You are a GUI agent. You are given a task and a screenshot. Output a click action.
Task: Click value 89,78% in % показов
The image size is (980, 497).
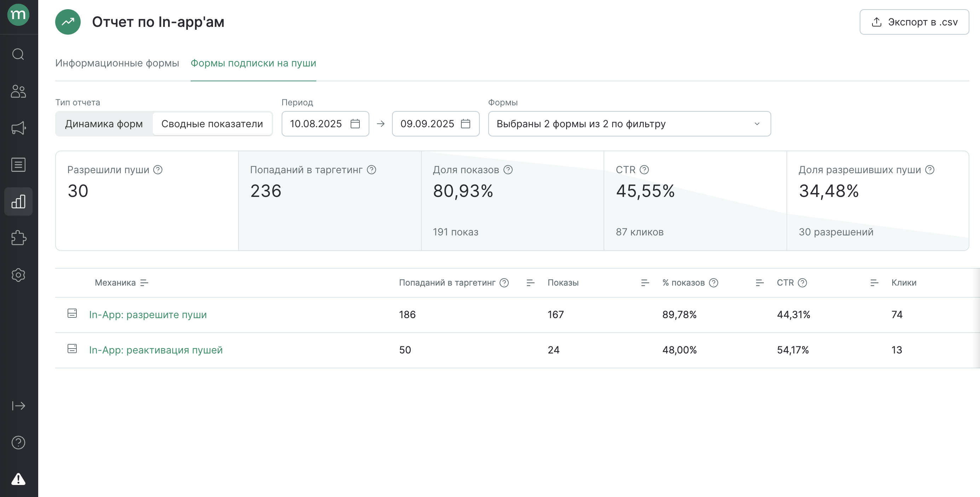[x=680, y=315]
